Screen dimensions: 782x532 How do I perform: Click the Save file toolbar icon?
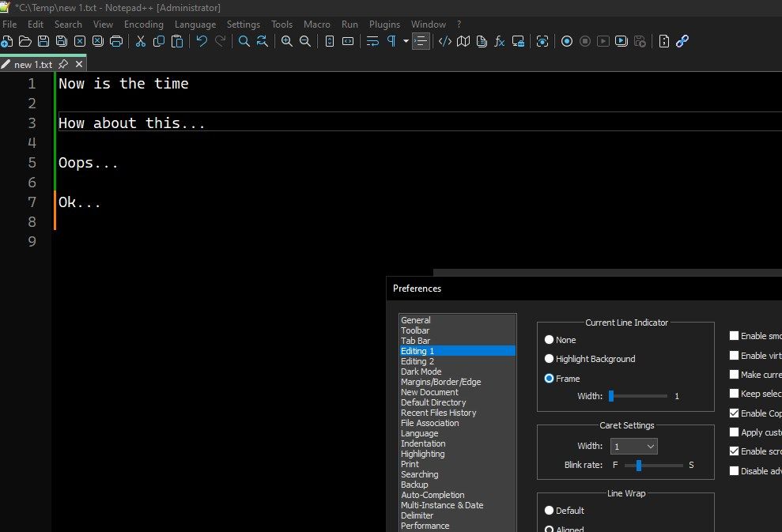tap(43, 41)
